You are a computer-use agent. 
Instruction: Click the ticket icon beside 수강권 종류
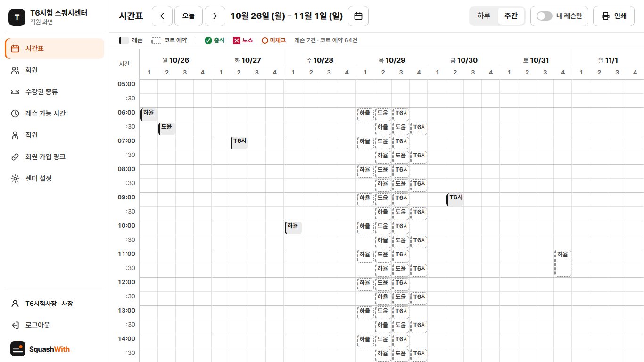[15, 92]
